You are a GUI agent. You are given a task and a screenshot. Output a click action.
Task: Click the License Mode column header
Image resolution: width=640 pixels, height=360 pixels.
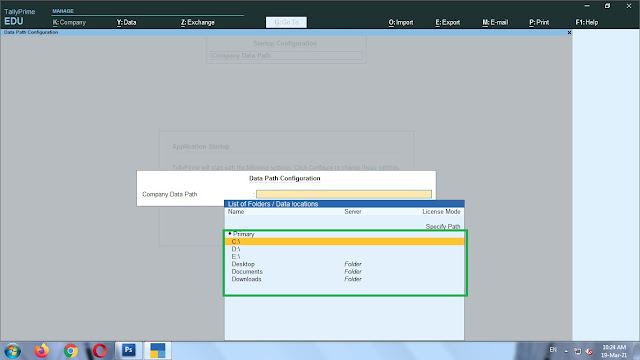pyautogui.click(x=441, y=212)
